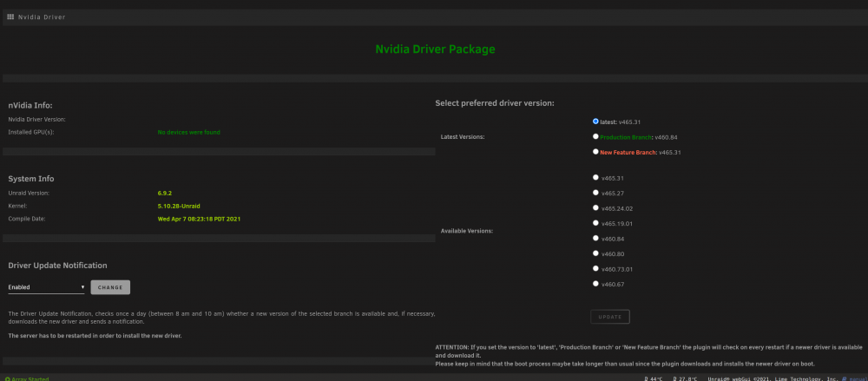Click the 'System Info' section heading
This screenshot has width=868, height=381.
tap(31, 179)
